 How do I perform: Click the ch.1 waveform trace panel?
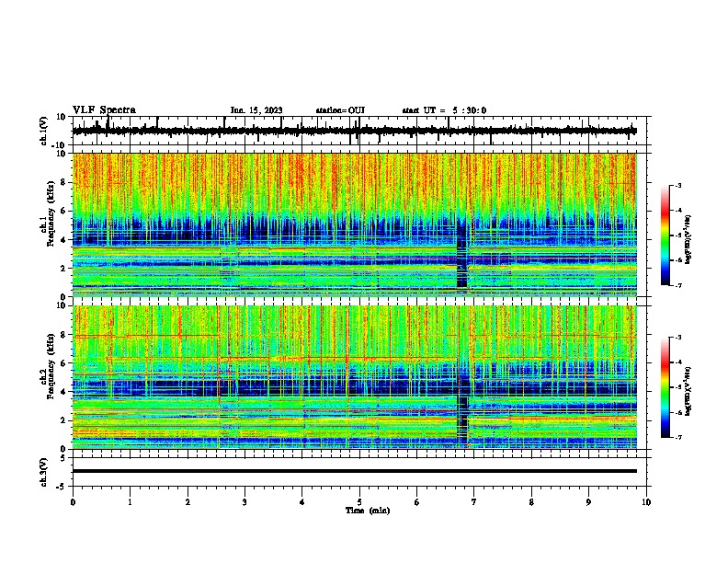coord(361,131)
